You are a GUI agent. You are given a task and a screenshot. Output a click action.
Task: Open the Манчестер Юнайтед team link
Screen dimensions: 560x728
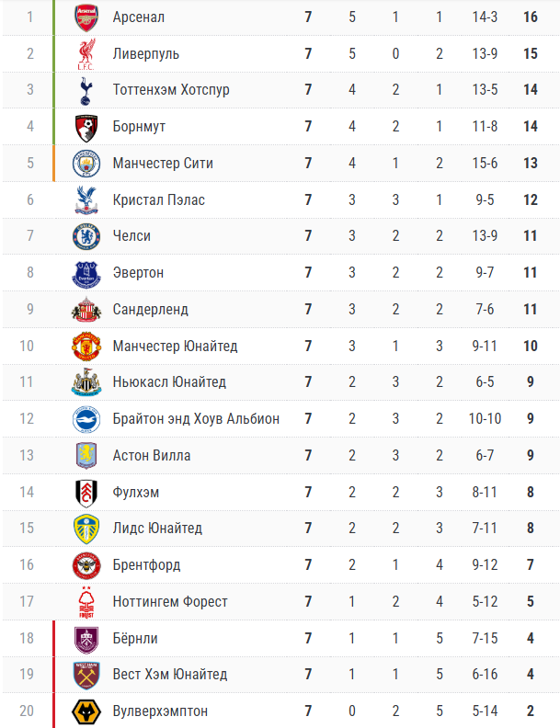point(175,346)
